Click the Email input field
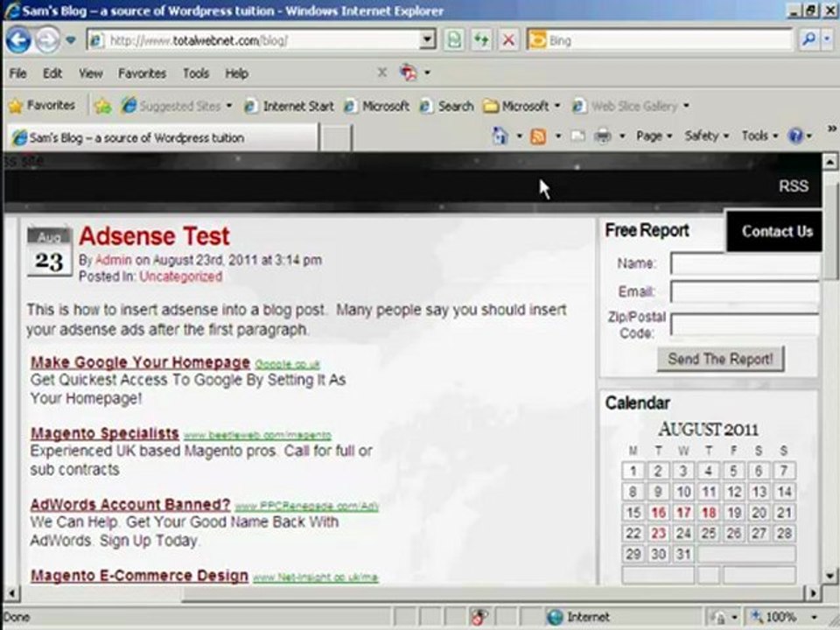This screenshot has height=630, width=840. pyautogui.click(x=745, y=292)
